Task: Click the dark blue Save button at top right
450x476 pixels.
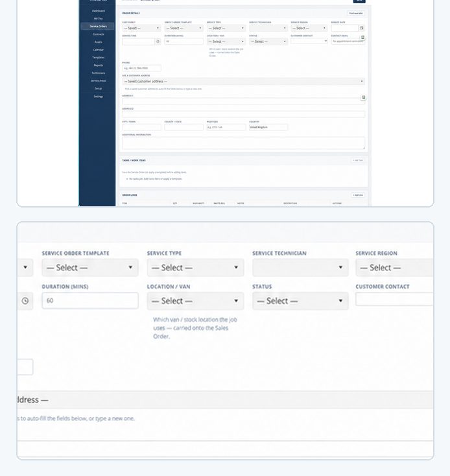Action: [359, 1]
